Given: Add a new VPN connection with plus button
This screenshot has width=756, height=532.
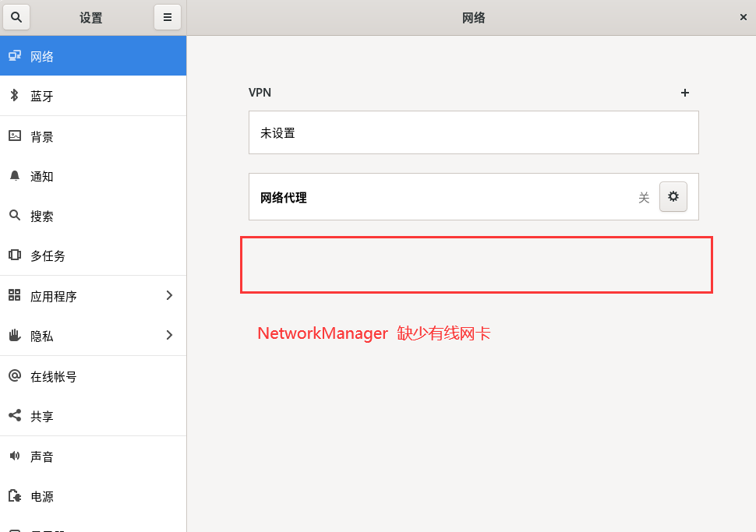Looking at the screenshot, I should click(x=684, y=92).
